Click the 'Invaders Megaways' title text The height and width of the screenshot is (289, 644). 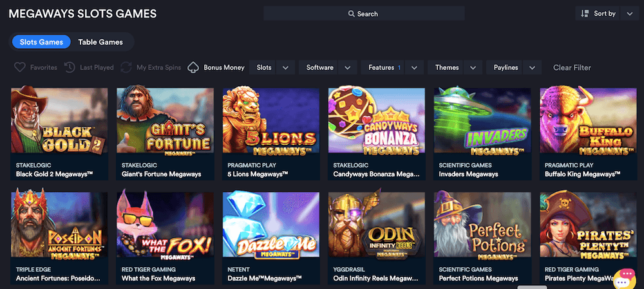click(469, 174)
